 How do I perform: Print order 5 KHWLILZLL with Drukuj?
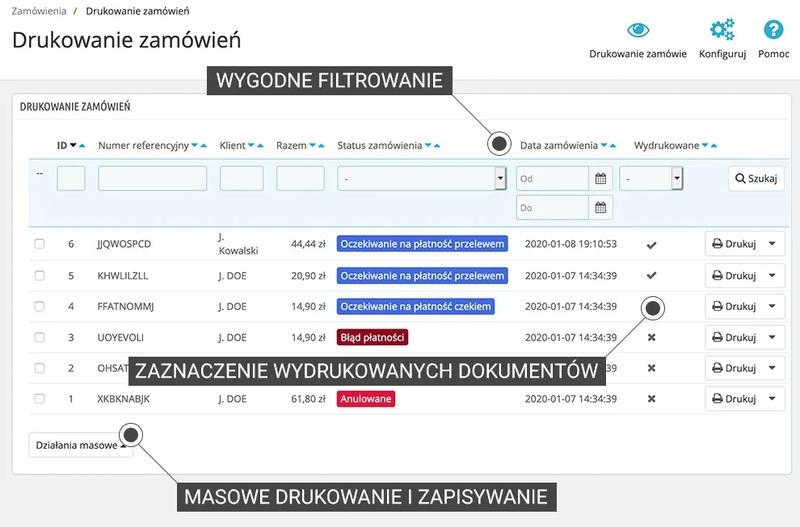[734, 275]
